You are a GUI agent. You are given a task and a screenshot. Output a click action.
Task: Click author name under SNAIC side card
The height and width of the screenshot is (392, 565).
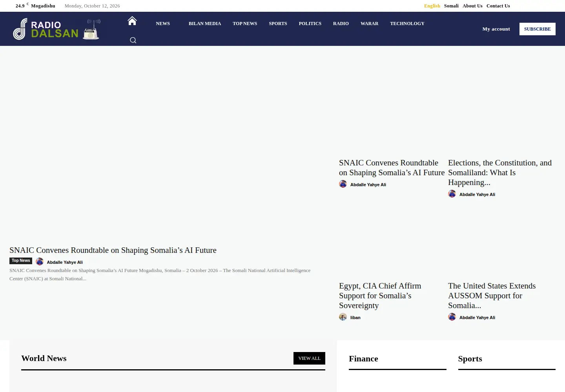click(x=368, y=185)
